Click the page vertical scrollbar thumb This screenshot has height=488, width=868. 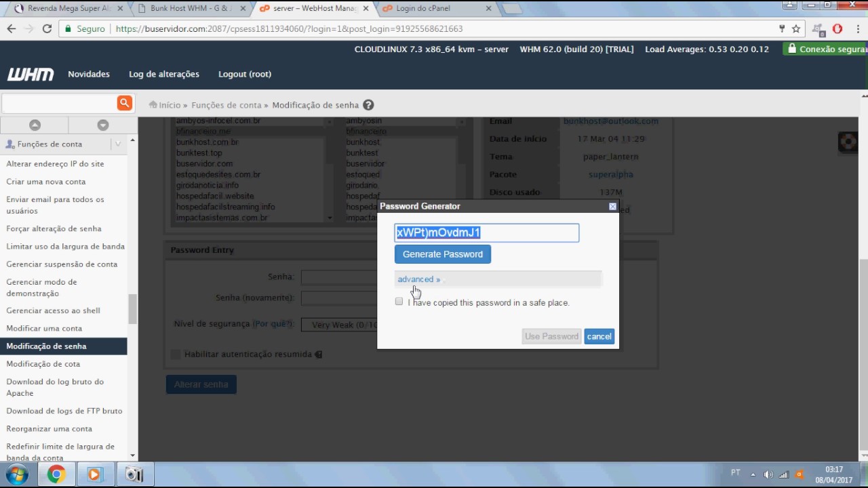(863, 354)
